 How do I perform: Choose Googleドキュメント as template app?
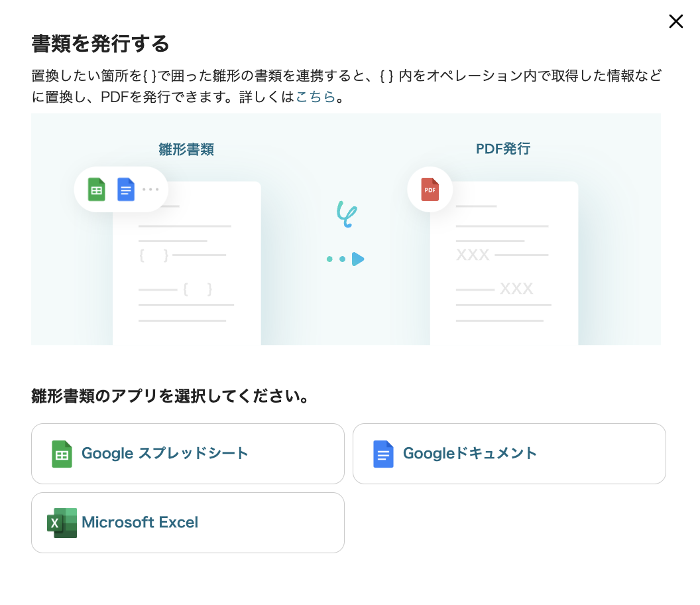(509, 454)
